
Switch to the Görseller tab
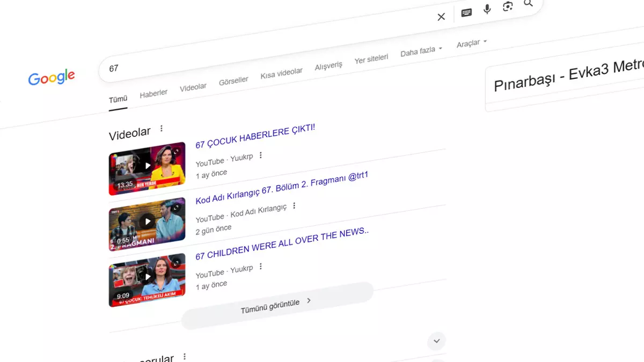pos(233,81)
